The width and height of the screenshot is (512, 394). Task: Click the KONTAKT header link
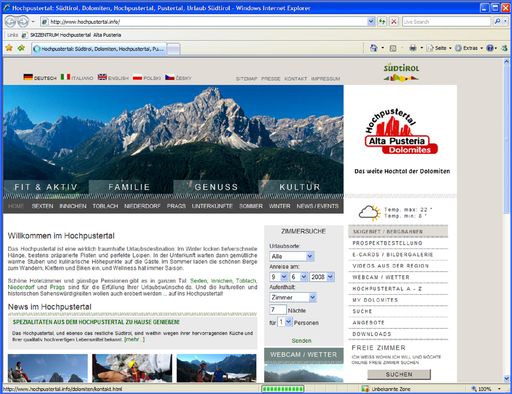pyautogui.click(x=295, y=79)
